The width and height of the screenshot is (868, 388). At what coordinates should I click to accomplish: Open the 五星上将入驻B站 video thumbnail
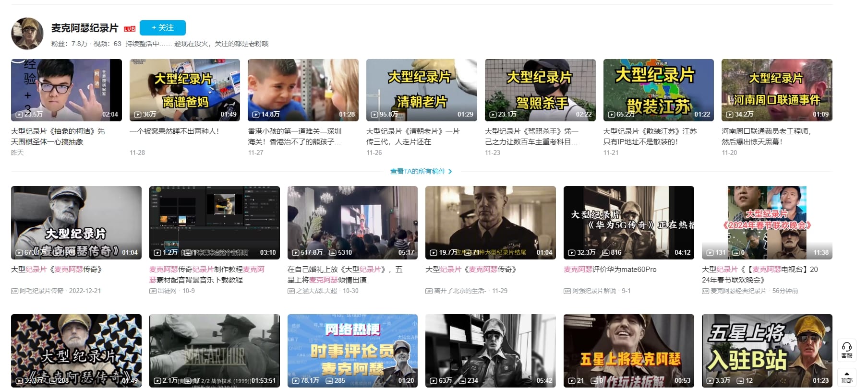coord(767,350)
